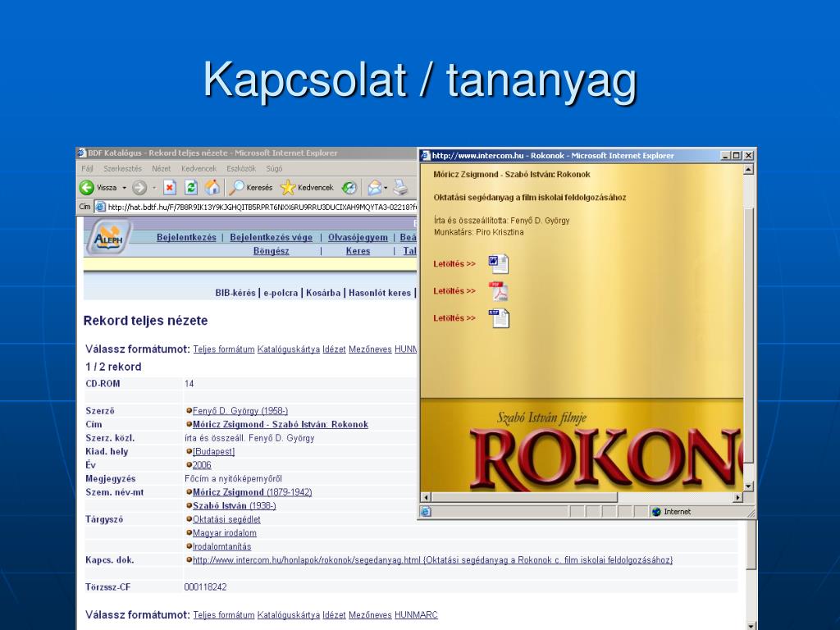The width and height of the screenshot is (840, 630).
Task: Open the Kedvencek menu
Action: [199, 168]
